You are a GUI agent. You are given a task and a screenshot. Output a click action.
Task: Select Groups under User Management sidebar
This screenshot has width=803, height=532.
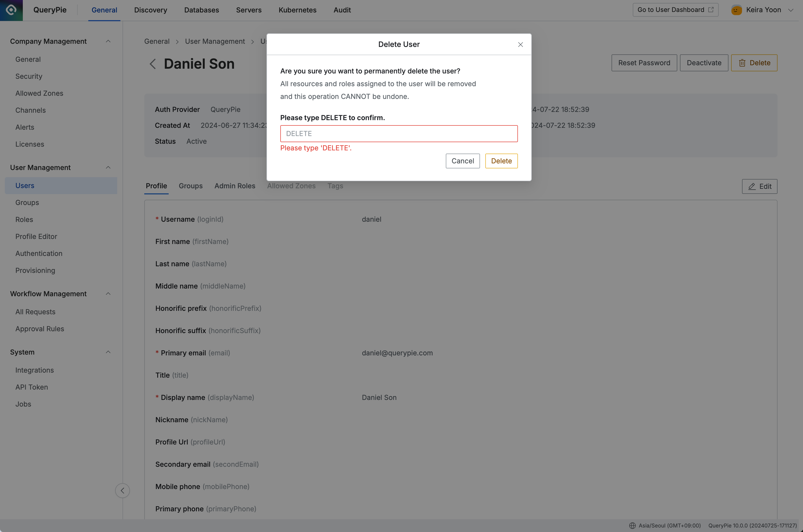coord(27,202)
